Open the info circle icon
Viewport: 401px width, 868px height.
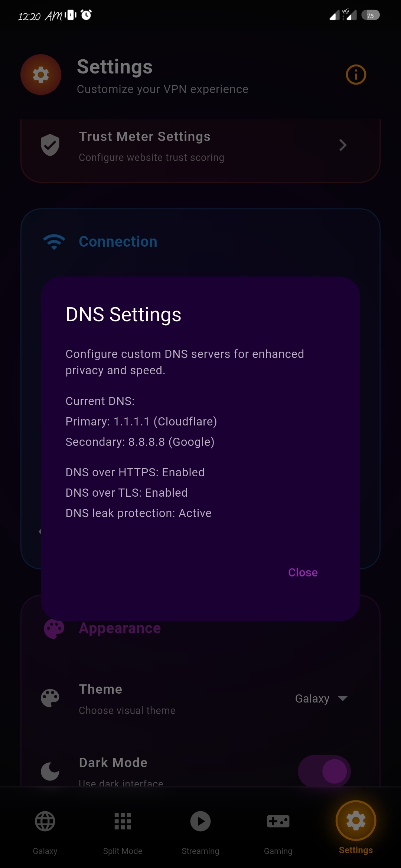coord(356,75)
